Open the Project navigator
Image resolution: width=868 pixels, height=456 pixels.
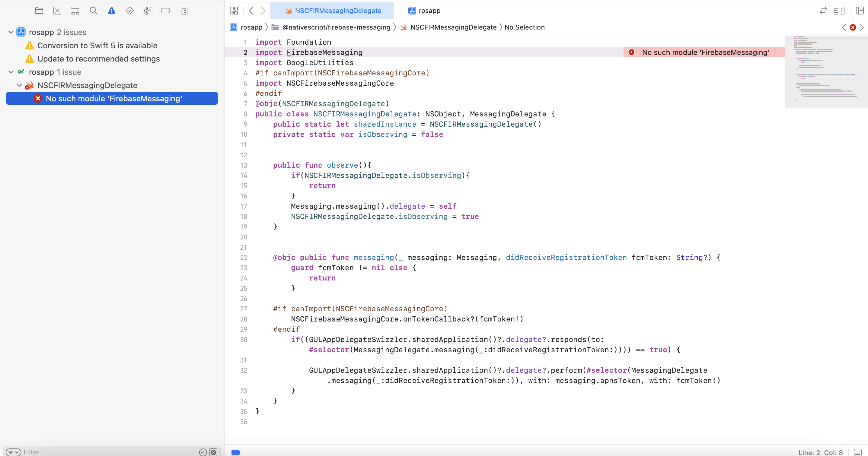39,11
